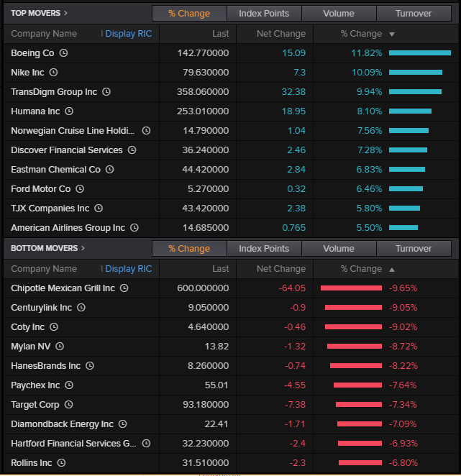Select Coty Inc last price 4.640000

click(x=209, y=327)
